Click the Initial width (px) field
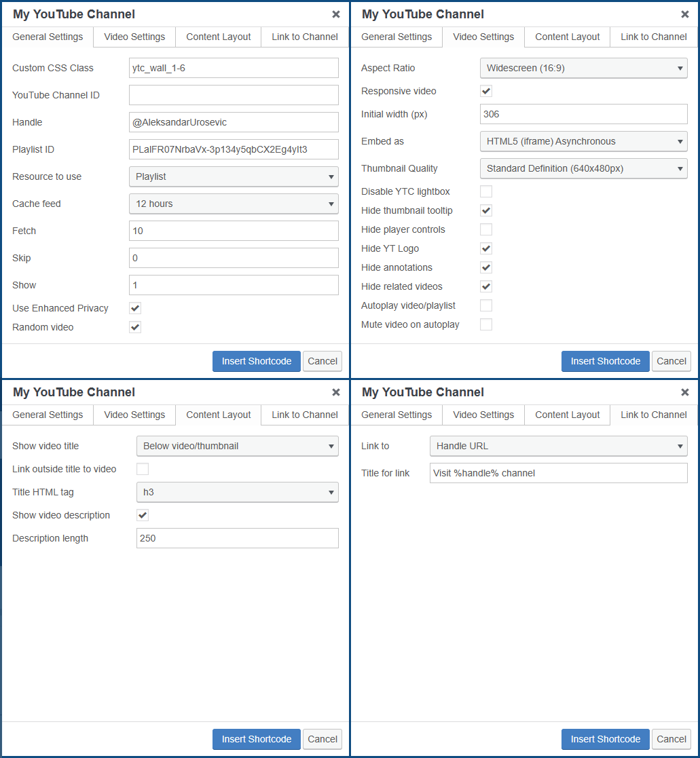 click(583, 114)
